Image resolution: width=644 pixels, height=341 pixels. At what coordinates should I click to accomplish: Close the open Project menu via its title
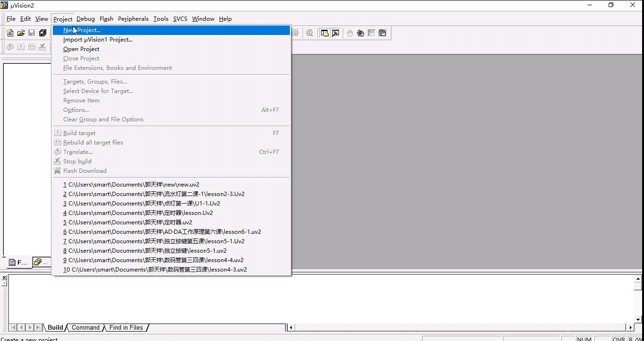click(63, 19)
